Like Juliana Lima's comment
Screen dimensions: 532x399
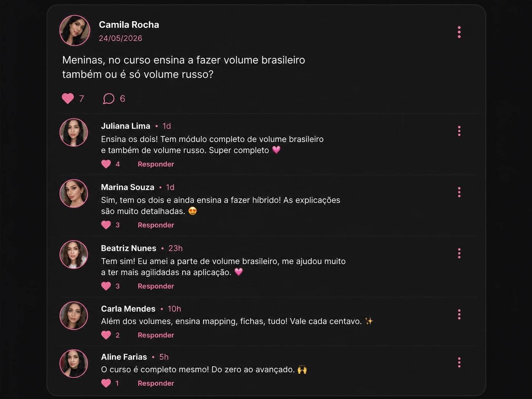click(106, 164)
